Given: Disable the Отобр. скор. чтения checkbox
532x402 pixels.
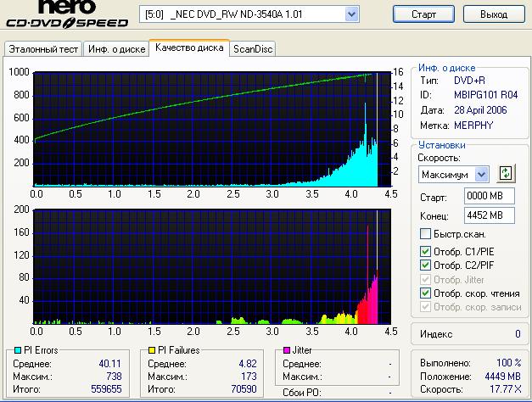Looking at the screenshot, I should (426, 293).
